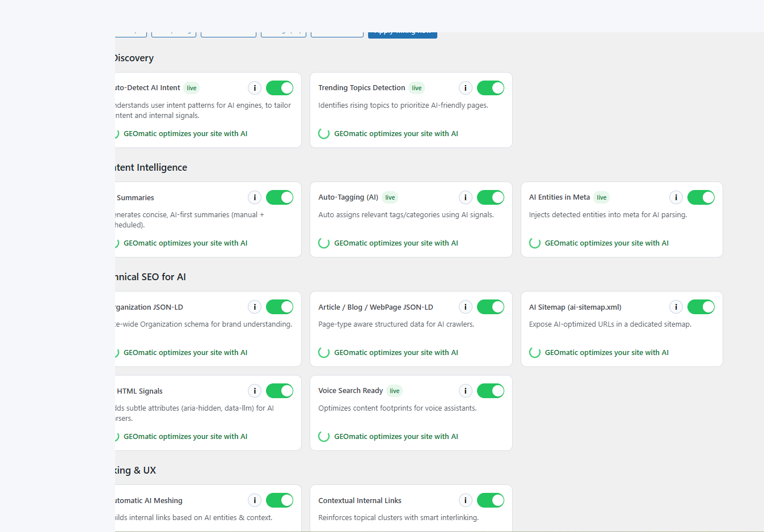
Task: Toggle Voice Search Ready off
Action: 491,391
